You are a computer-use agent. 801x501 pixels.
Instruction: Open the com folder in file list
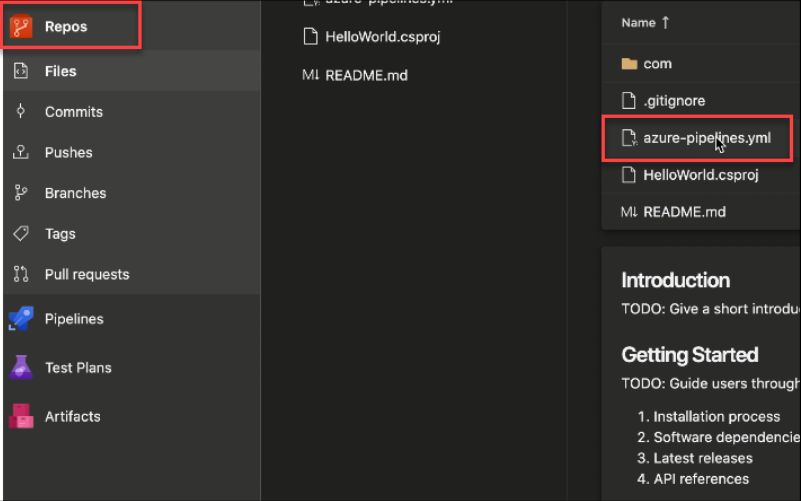point(657,64)
